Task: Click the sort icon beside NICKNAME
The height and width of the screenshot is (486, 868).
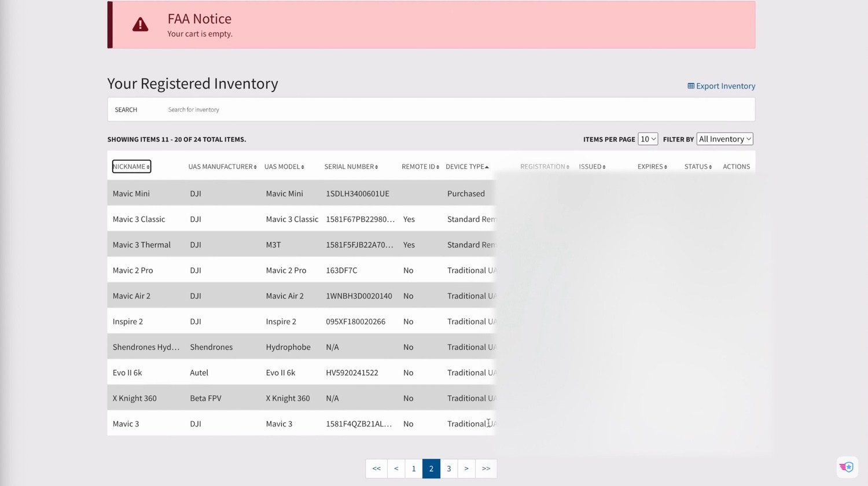Action: [148, 167]
